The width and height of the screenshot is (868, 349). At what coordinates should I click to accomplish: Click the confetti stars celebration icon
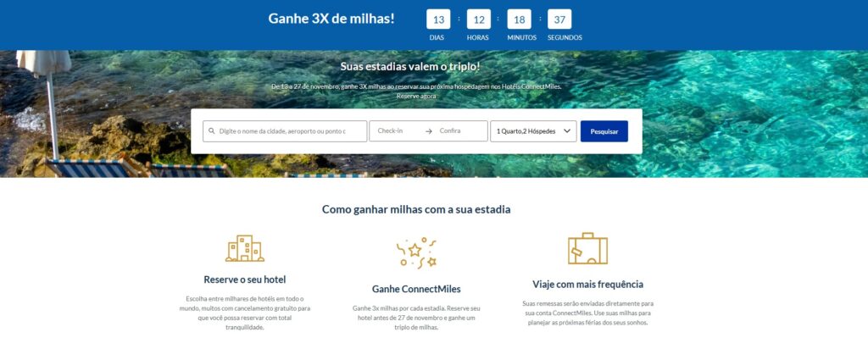pyautogui.click(x=416, y=253)
